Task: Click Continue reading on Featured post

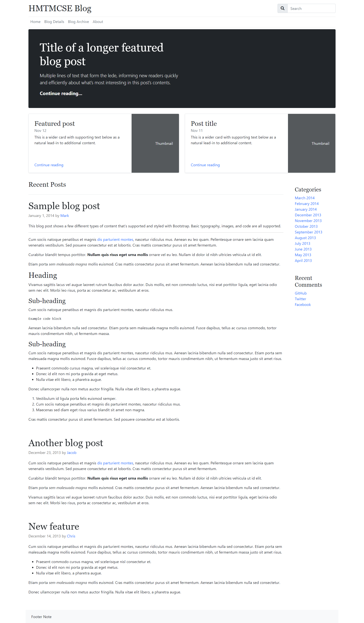Action: (x=49, y=165)
